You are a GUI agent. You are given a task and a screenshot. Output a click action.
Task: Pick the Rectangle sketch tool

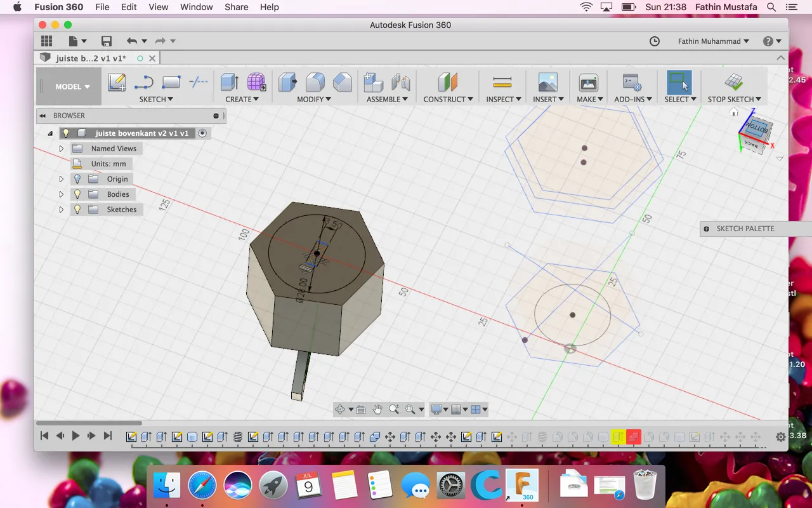pyautogui.click(x=171, y=83)
